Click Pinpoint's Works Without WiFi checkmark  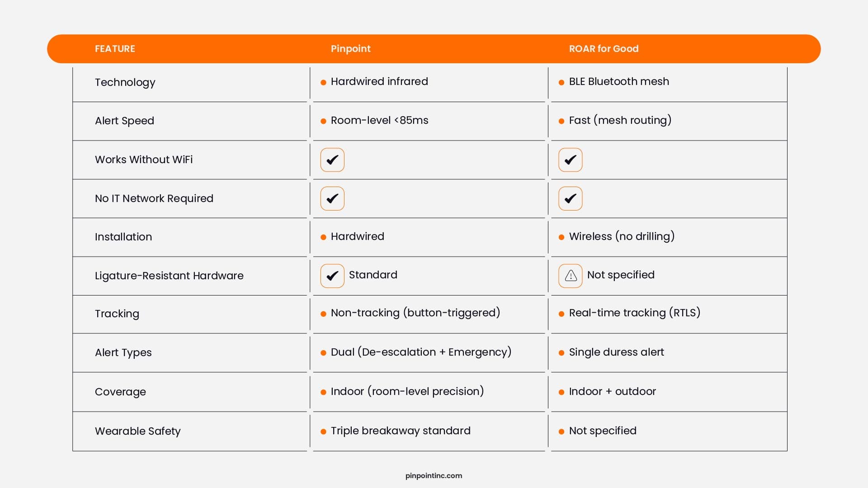click(x=332, y=160)
